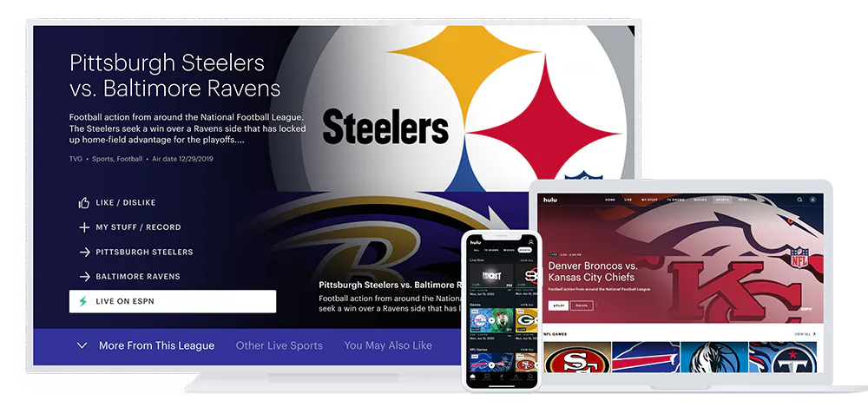The image size is (868, 407).
Task: Open TV SHOWS in laptop navigation bar
Action: tap(675, 200)
